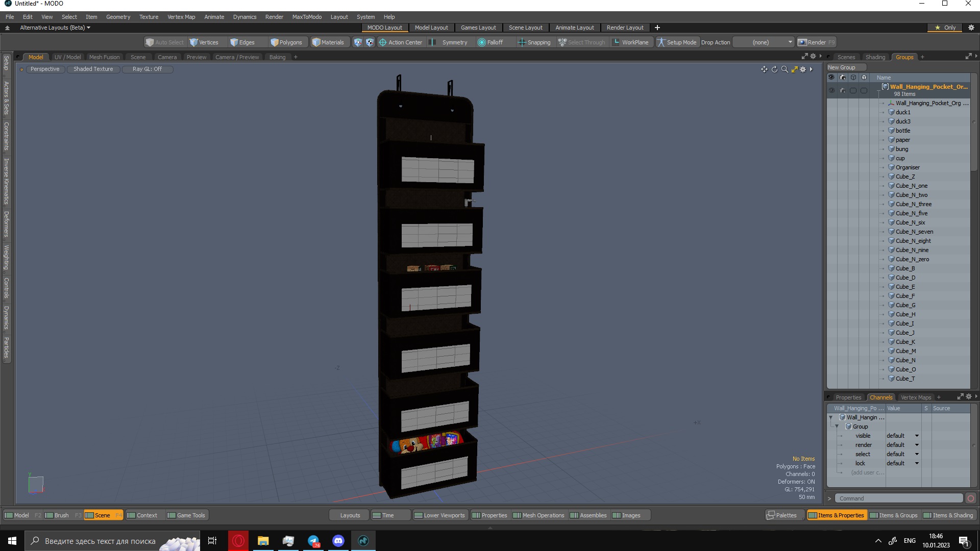Open Falloff options
Screen dimensions: 980x551
pos(491,42)
